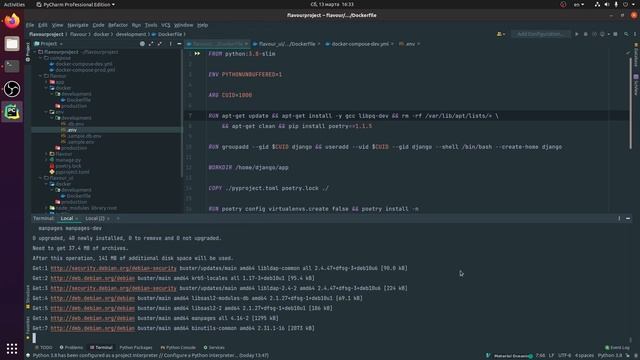Click Collapse All icon in Project panel
This screenshot has height=360, width=640.
point(160,44)
